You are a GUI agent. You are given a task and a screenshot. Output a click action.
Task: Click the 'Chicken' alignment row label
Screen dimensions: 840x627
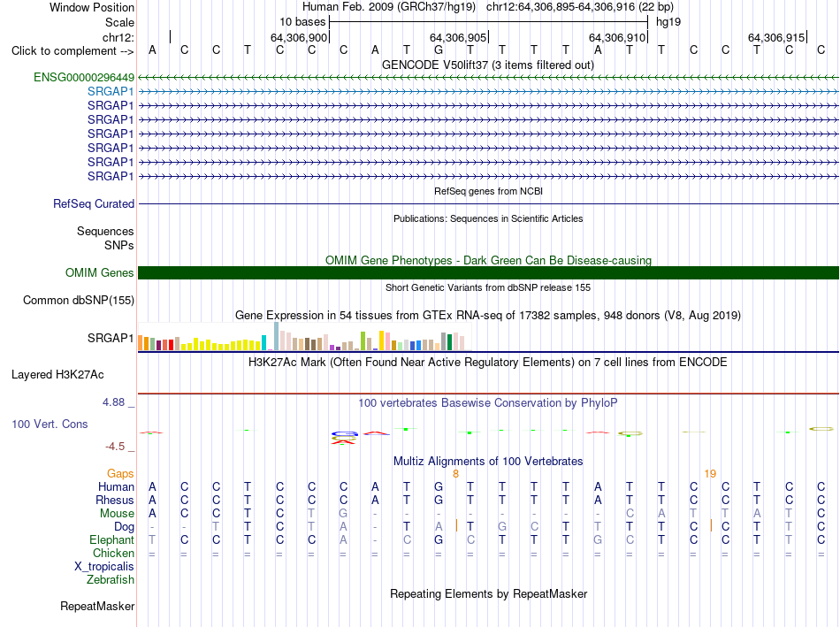113,553
